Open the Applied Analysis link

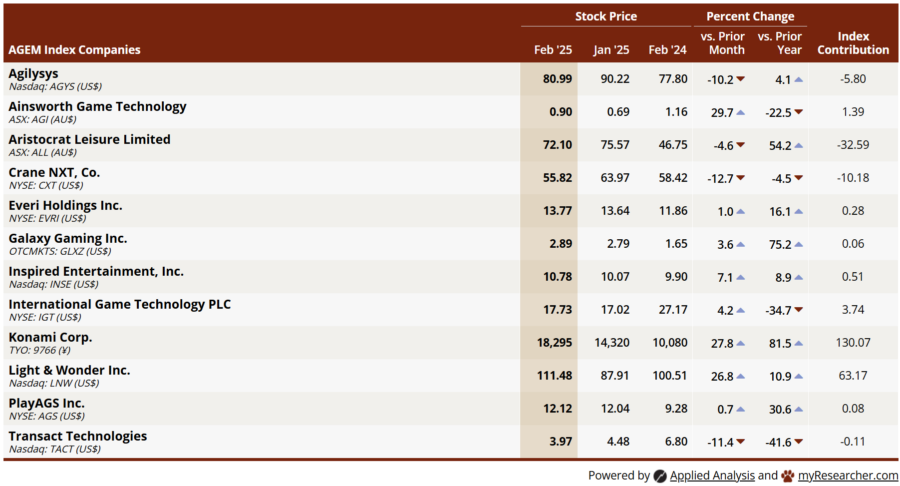click(712, 476)
